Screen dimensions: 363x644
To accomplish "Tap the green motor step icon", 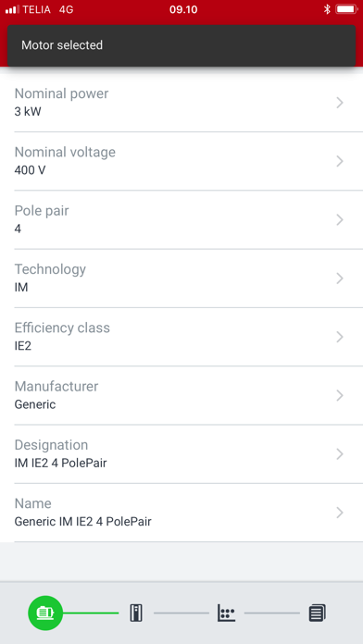I will pos(45,613).
